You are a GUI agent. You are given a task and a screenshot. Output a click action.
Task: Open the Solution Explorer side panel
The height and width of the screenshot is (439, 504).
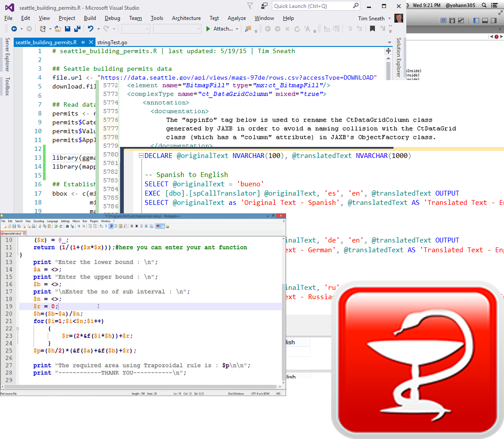click(x=399, y=57)
